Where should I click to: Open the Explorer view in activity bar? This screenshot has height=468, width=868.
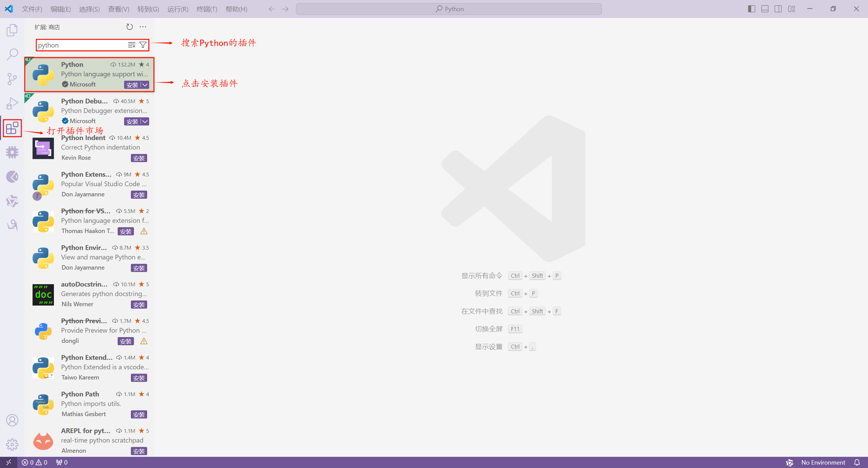point(12,30)
